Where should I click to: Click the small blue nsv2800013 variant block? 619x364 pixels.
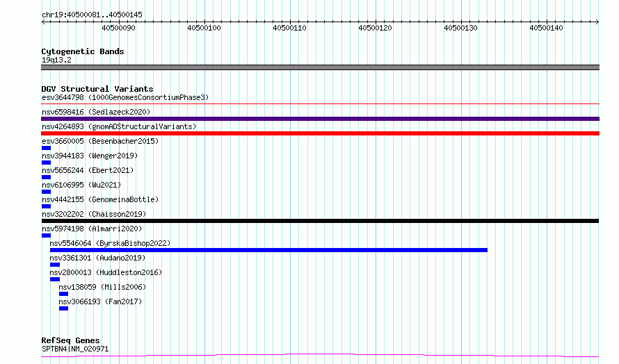(x=55, y=279)
